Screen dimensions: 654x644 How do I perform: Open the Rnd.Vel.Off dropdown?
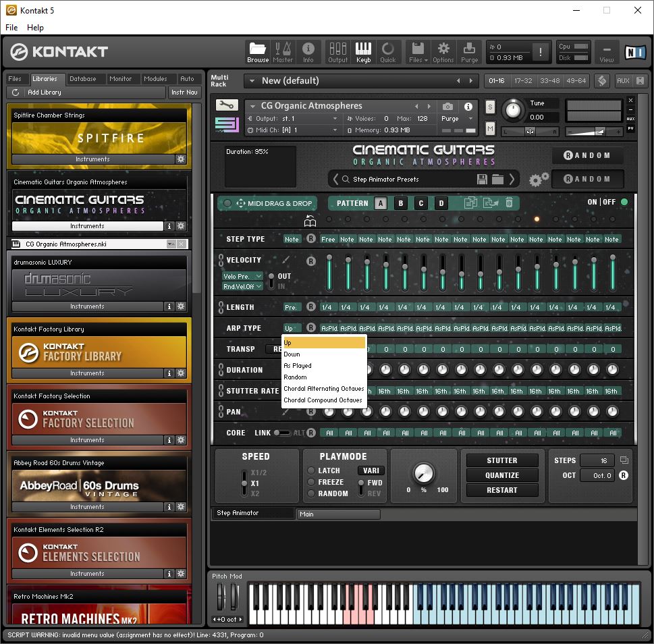click(242, 286)
